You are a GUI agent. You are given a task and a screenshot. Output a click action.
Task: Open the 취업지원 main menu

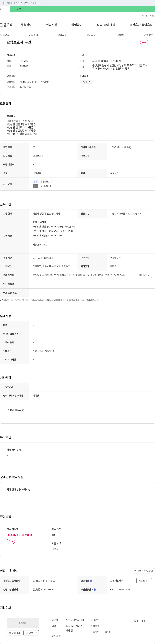coord(52,25)
